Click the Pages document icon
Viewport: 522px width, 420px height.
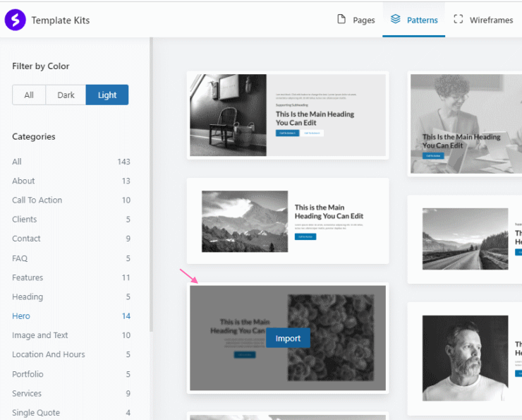coord(341,19)
